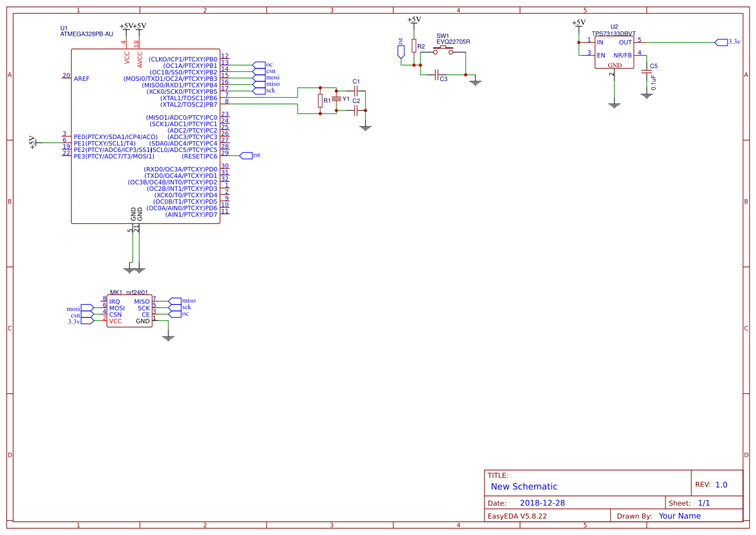The width and height of the screenshot is (756, 535).
Task: Click the AREF pin label on U1
Action: coord(82,78)
